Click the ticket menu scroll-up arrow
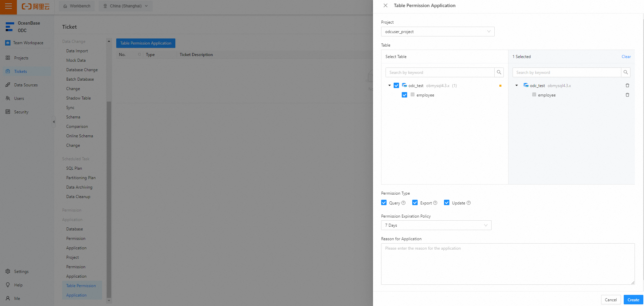The image size is (644, 306). coord(109,41)
